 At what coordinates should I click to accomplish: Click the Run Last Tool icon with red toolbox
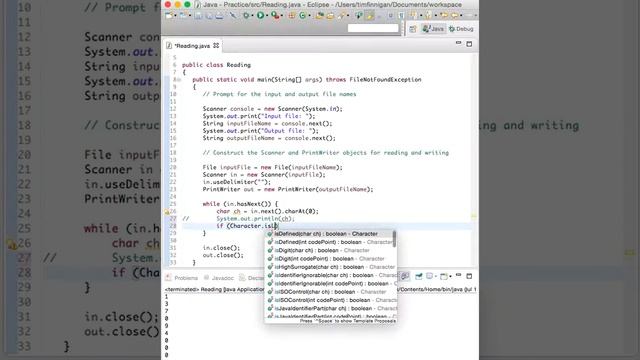(276, 16)
